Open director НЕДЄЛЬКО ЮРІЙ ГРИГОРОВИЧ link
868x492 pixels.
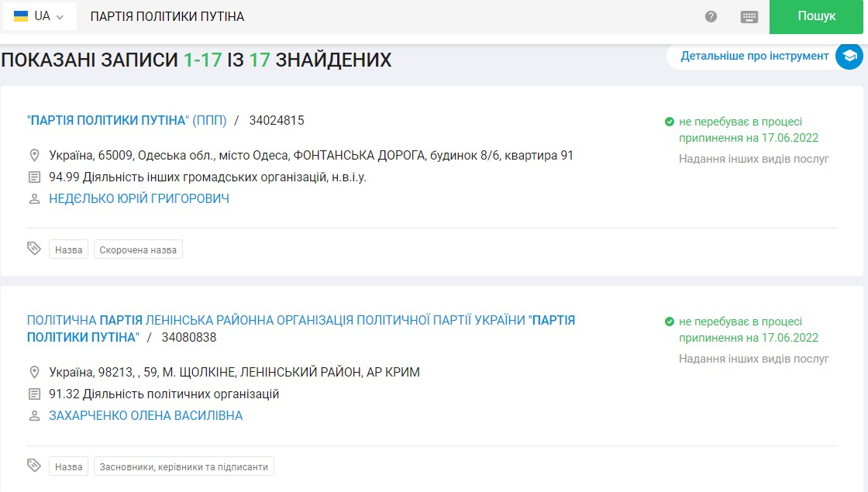click(139, 199)
